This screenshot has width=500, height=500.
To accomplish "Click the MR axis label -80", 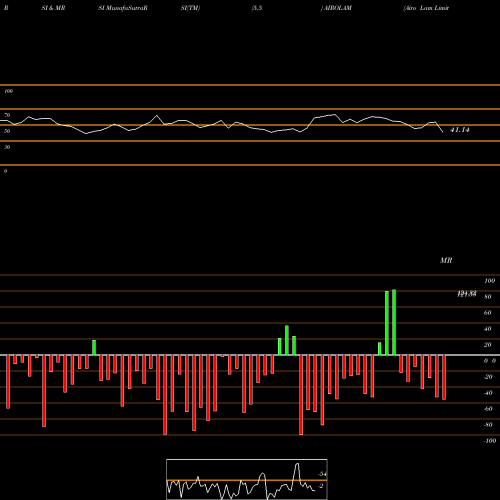I will 488,425.
